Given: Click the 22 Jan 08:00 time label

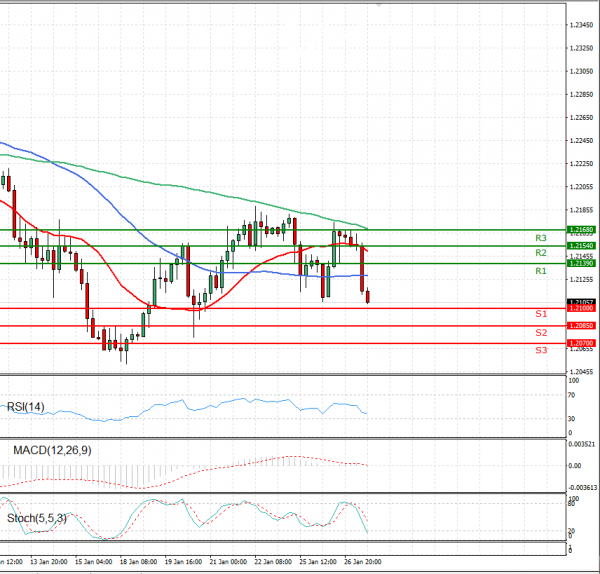Looking at the screenshot, I should point(273,562).
